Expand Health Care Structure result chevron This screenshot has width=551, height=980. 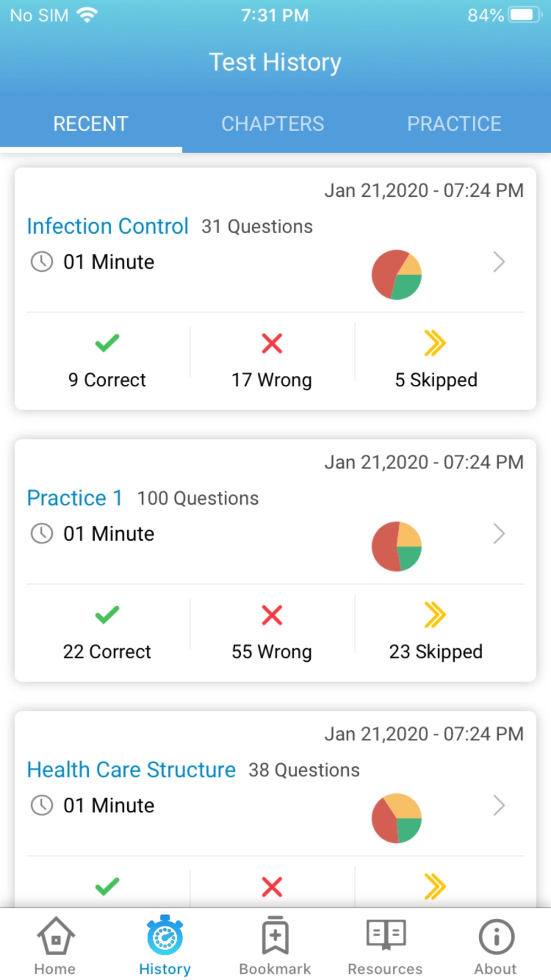[499, 805]
